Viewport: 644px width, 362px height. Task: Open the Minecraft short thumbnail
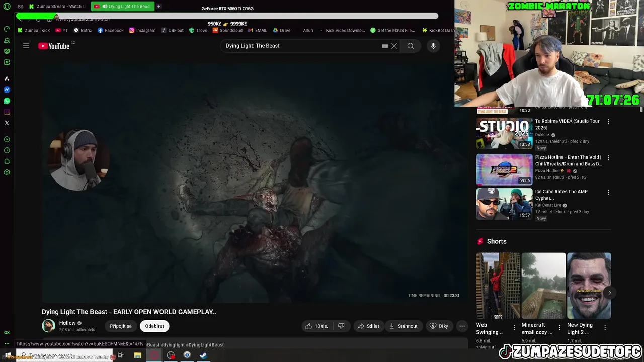(x=543, y=286)
